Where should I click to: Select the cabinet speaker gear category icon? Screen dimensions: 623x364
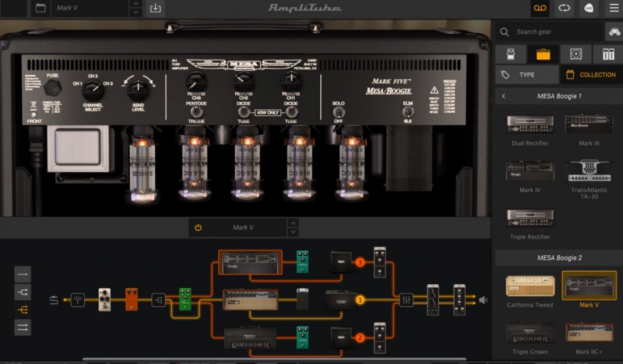click(576, 54)
